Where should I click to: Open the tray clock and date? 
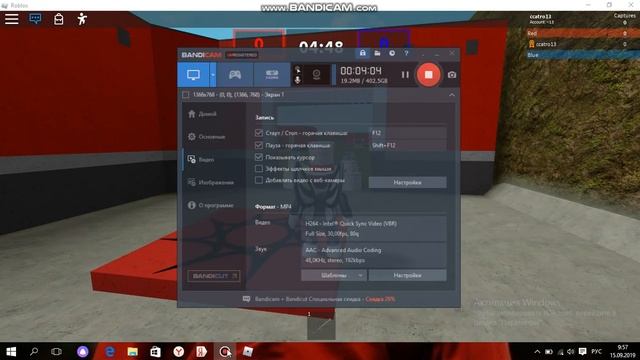[622, 351]
